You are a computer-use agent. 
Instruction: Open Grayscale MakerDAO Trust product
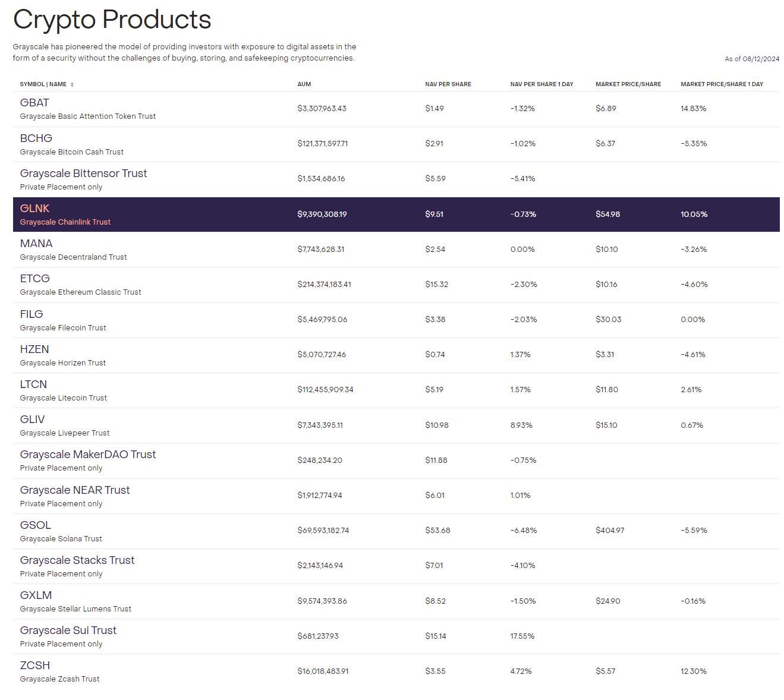(x=88, y=455)
